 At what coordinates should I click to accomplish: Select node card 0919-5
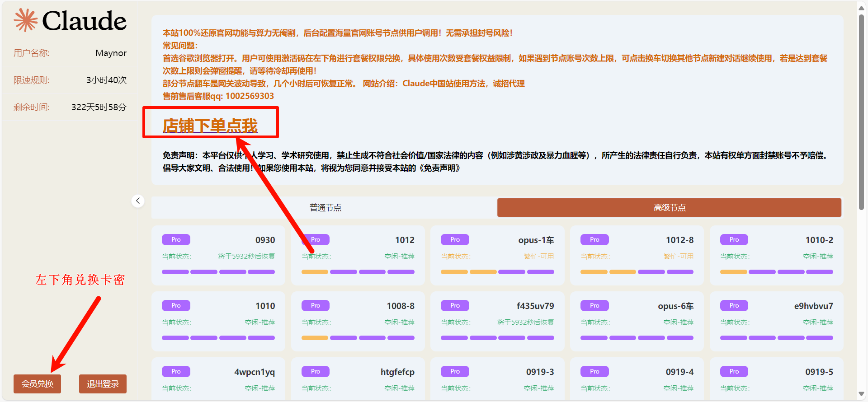click(777, 379)
